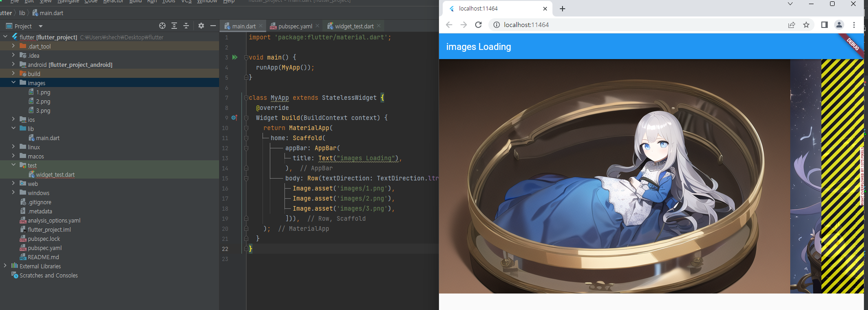Reload the localhost page in Chrome
Viewport: 868px width, 310px height.
coord(478,25)
